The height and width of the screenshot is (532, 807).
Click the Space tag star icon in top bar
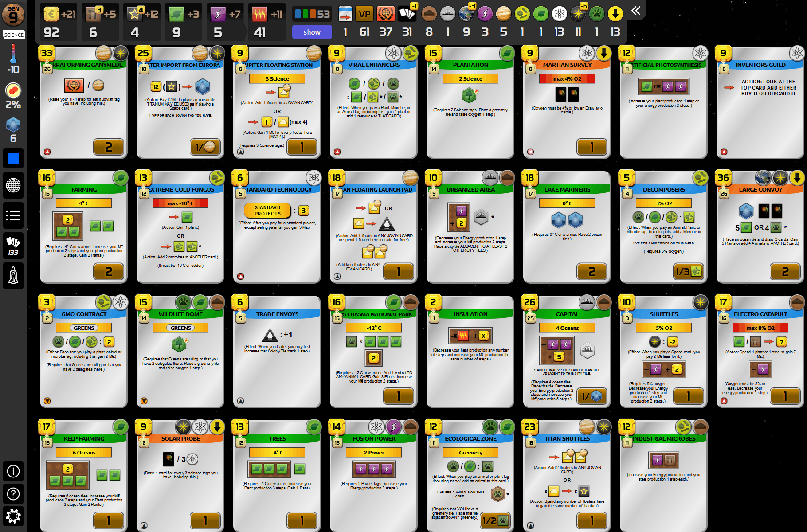pos(578,14)
